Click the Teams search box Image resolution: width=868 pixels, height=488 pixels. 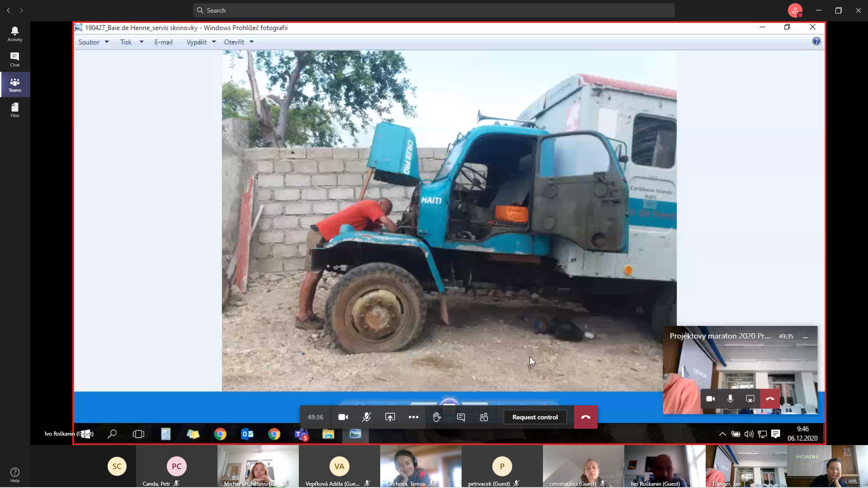pyautogui.click(x=434, y=10)
